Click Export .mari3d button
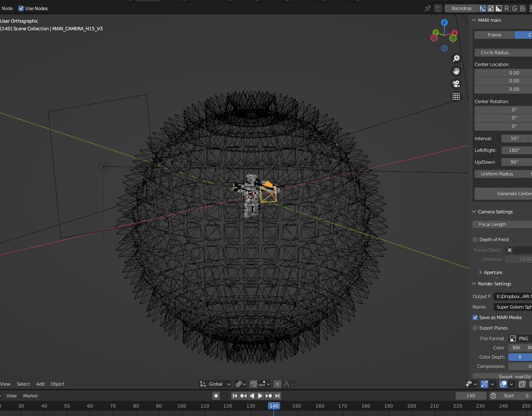 tap(503, 377)
